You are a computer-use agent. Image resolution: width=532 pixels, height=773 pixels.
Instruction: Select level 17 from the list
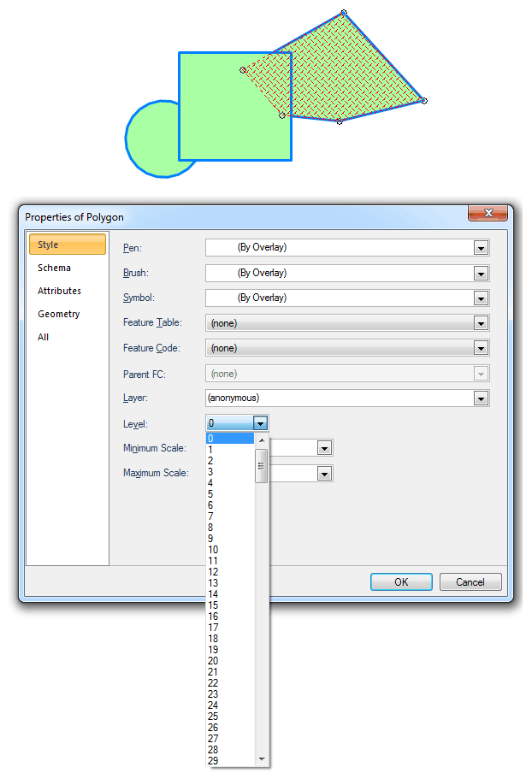230,628
